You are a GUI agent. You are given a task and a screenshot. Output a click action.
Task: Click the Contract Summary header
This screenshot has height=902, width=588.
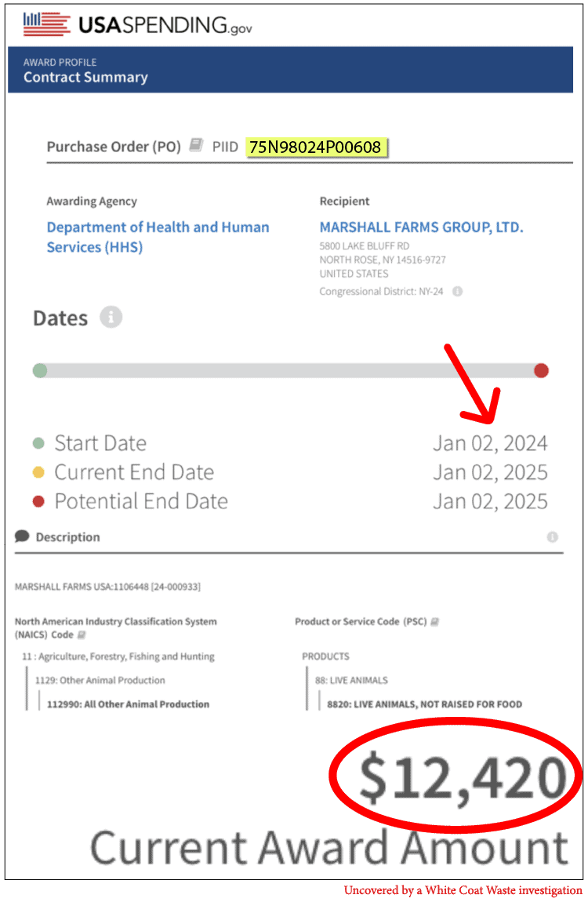(x=85, y=77)
